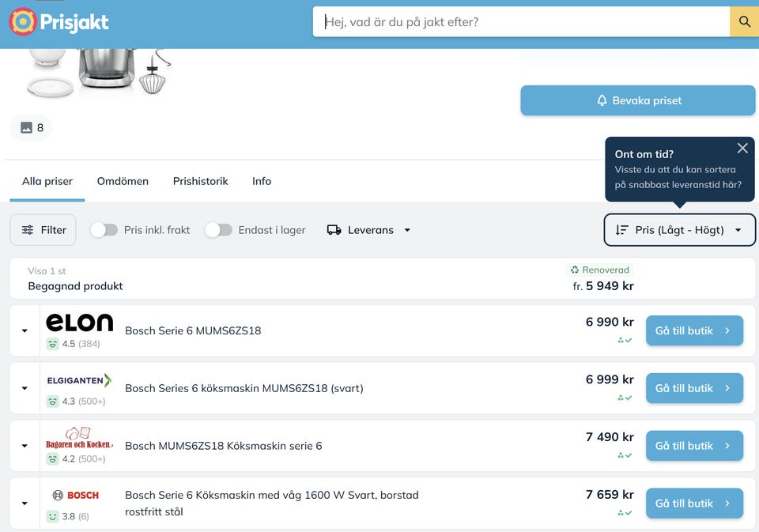This screenshot has width=759, height=532.
Task: Click the Bagaren och Kocken logo
Action: [79, 438]
